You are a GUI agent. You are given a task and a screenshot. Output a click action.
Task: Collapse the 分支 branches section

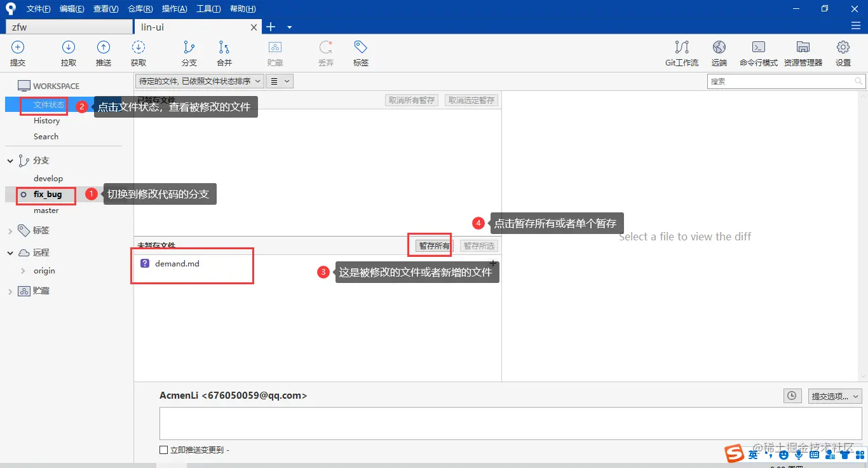10,161
